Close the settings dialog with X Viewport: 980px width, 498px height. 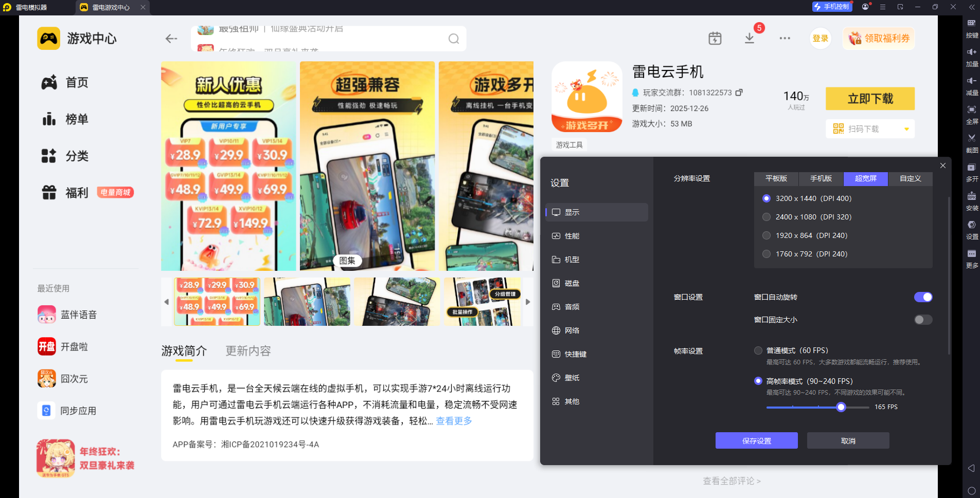[x=943, y=165]
